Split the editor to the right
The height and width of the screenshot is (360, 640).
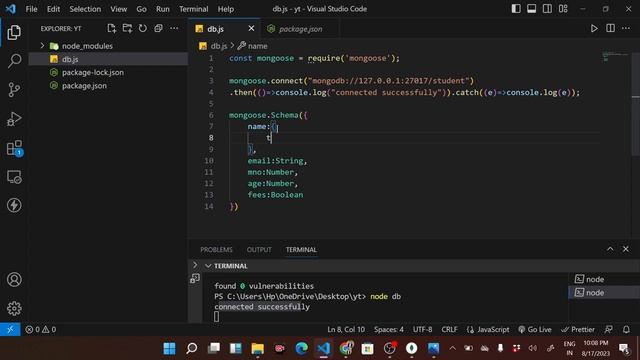click(610, 28)
